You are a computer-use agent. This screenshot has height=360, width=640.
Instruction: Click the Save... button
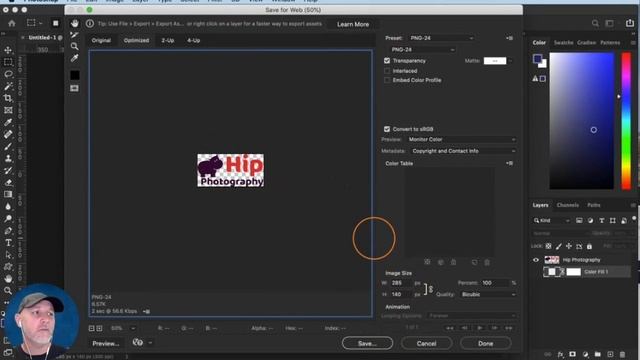pos(367,343)
